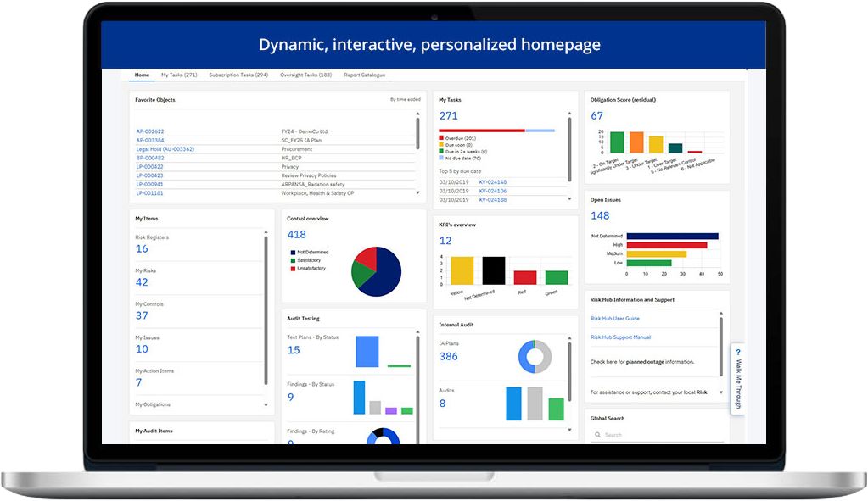Click the IA Plans donut chart
Screen dimensions: 868x501
tap(534, 357)
